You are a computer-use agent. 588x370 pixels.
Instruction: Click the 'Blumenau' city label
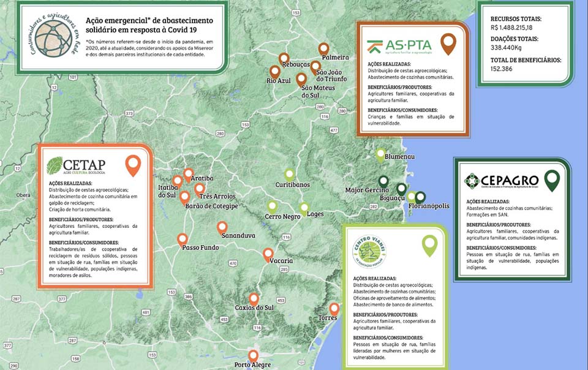[x=400, y=156]
